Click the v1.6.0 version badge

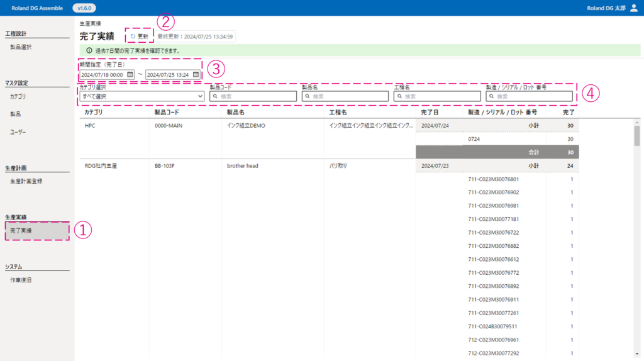(x=84, y=8)
